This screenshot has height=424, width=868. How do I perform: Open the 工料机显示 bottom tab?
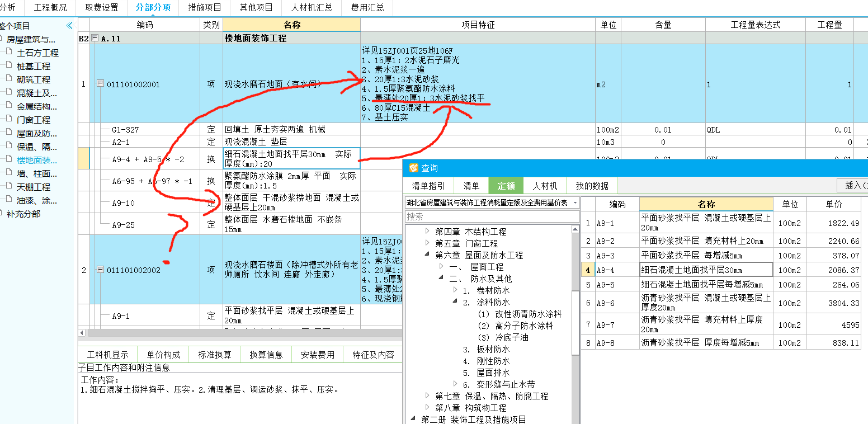[108, 355]
